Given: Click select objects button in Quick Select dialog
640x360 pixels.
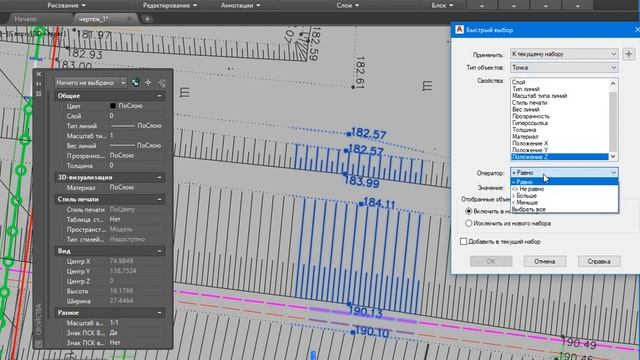Looking at the screenshot, I should tap(629, 54).
